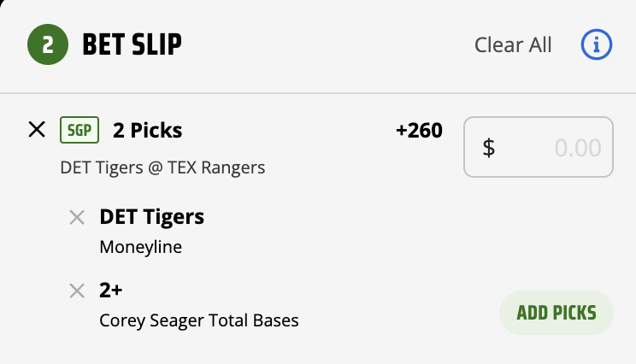The image size is (636, 364).
Task: Select the 2 Picks parlay label
Action: point(148,131)
